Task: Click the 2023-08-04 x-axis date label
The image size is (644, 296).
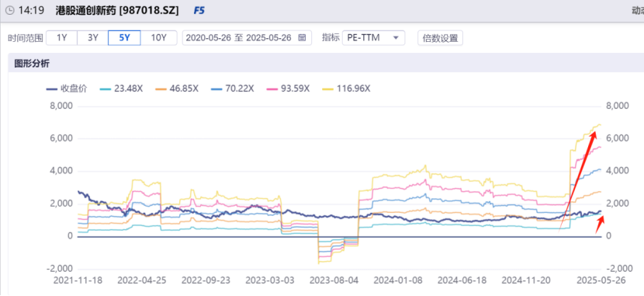Action: click(334, 280)
